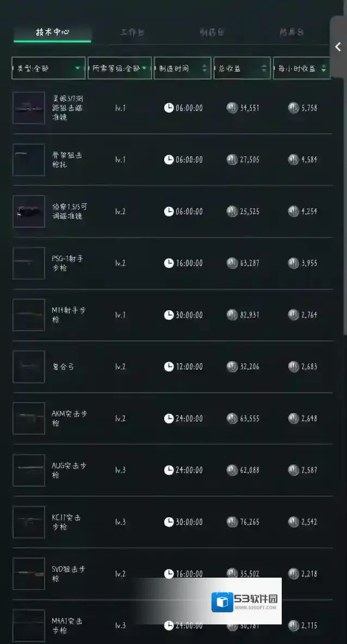Screen dimensions: 347x644
Task: Open the 防具台 tab
Action: 292,33
